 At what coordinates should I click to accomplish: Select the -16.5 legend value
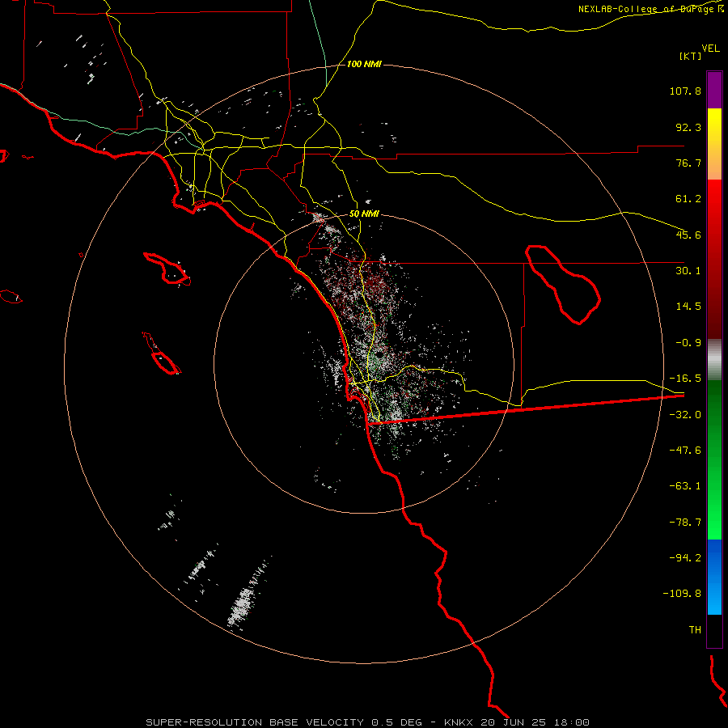tap(685, 379)
